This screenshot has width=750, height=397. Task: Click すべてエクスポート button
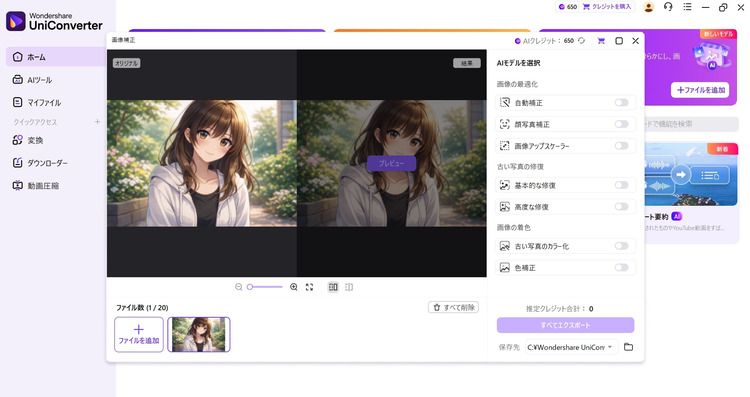point(565,325)
